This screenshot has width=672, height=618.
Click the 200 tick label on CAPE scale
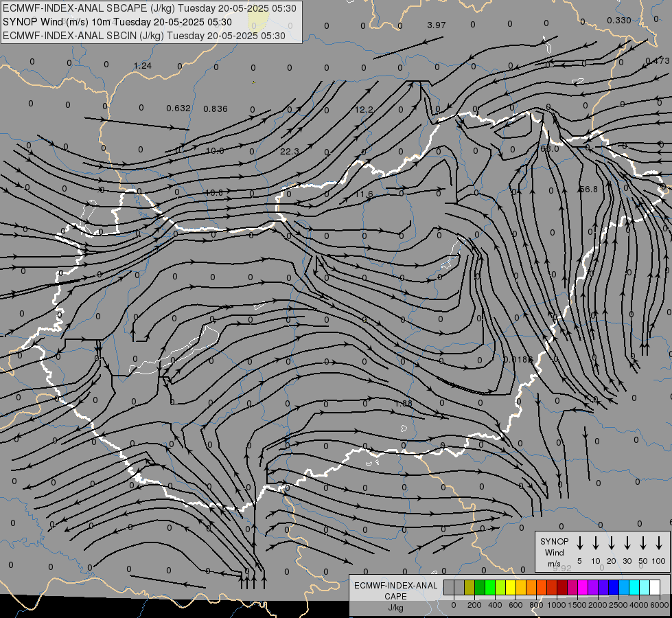[x=474, y=605]
